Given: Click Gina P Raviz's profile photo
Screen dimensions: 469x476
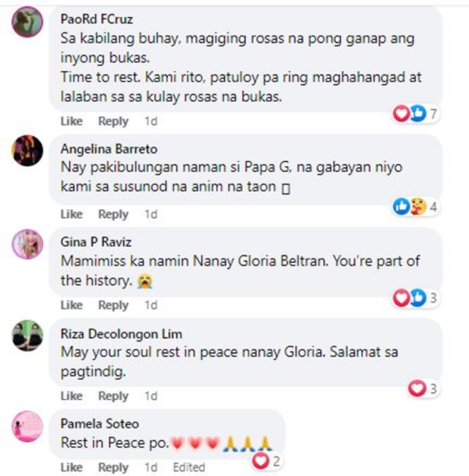Looking at the screenshot, I should pyautogui.click(x=28, y=244).
